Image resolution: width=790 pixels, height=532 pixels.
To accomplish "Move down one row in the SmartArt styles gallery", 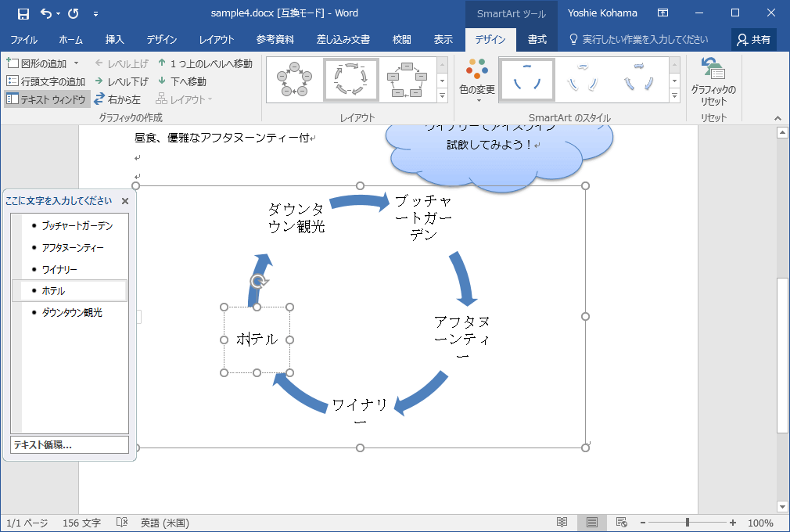I will point(674,81).
